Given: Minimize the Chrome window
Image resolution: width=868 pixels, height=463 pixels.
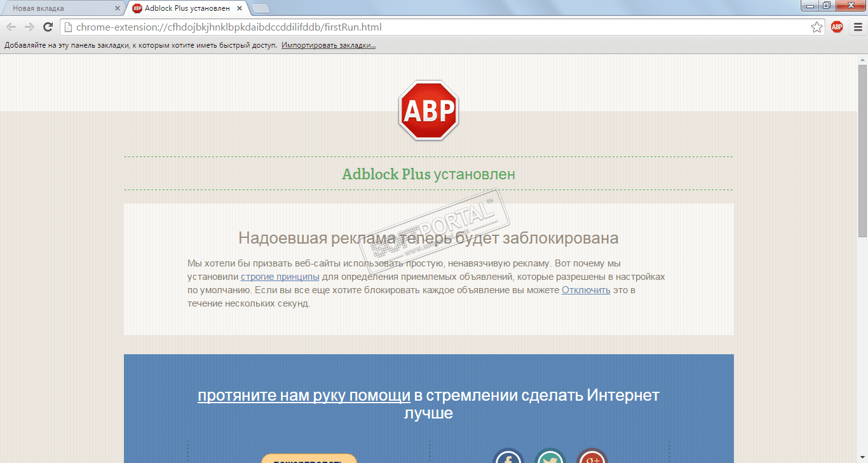Looking at the screenshot, I should (809, 5).
